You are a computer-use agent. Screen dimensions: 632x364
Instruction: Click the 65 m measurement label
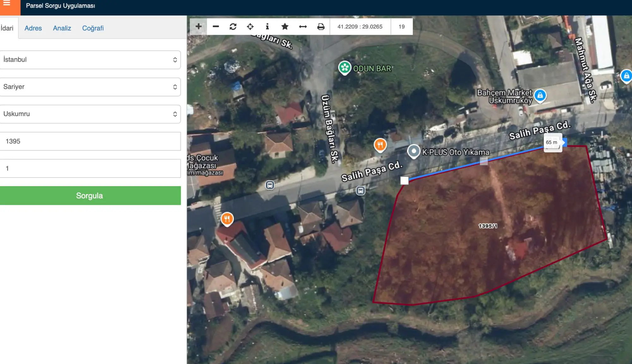pos(552,142)
